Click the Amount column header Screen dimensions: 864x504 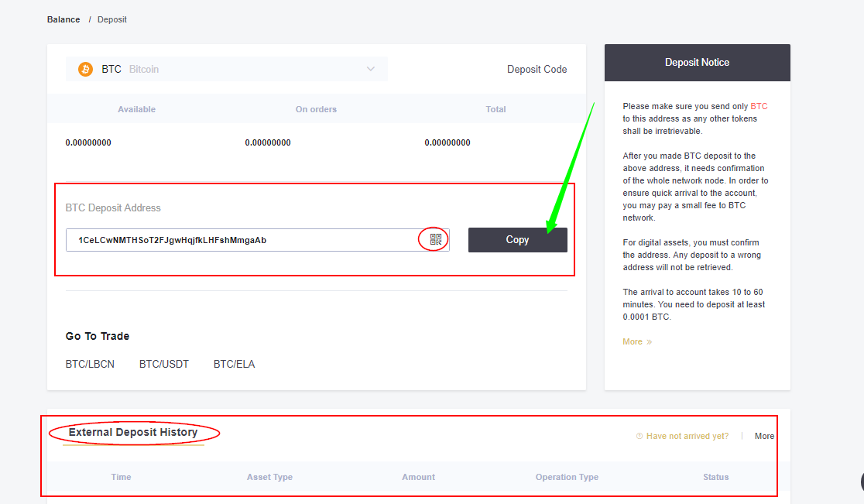pyautogui.click(x=418, y=477)
